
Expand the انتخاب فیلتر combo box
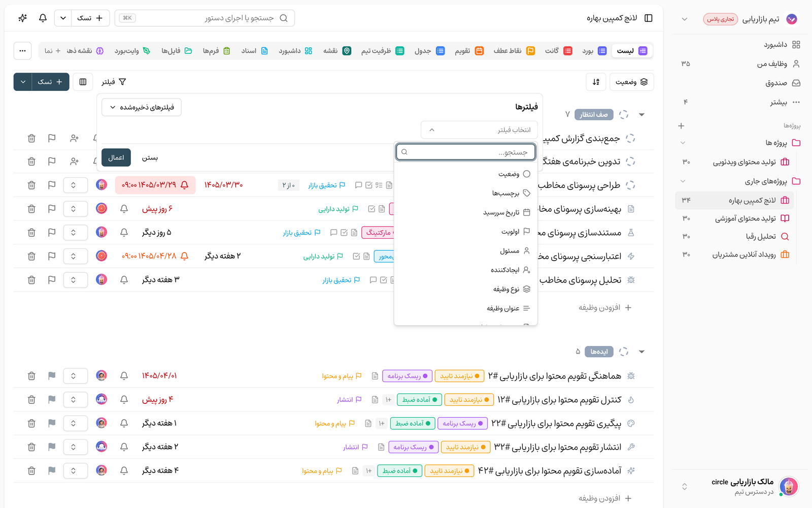coord(479,130)
